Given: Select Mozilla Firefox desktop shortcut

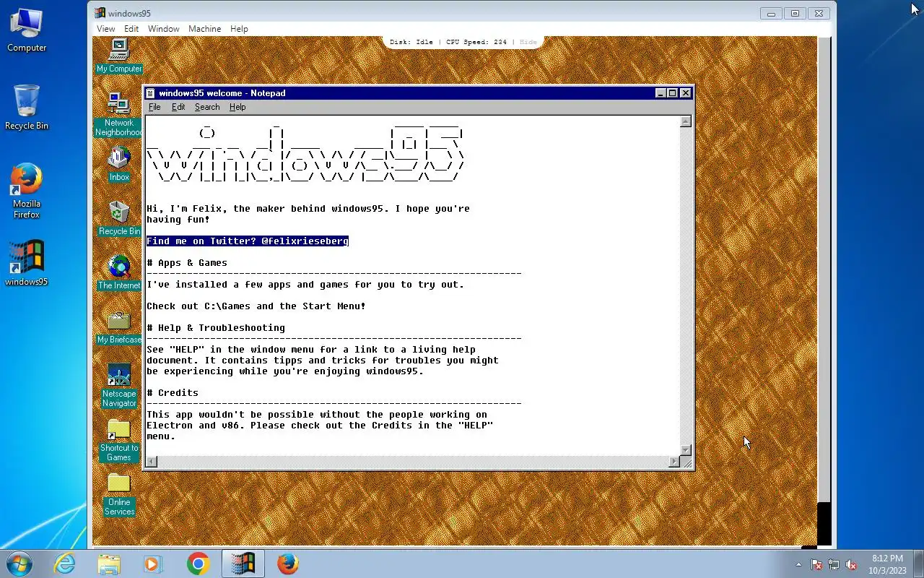Looking at the screenshot, I should pyautogui.click(x=27, y=191).
